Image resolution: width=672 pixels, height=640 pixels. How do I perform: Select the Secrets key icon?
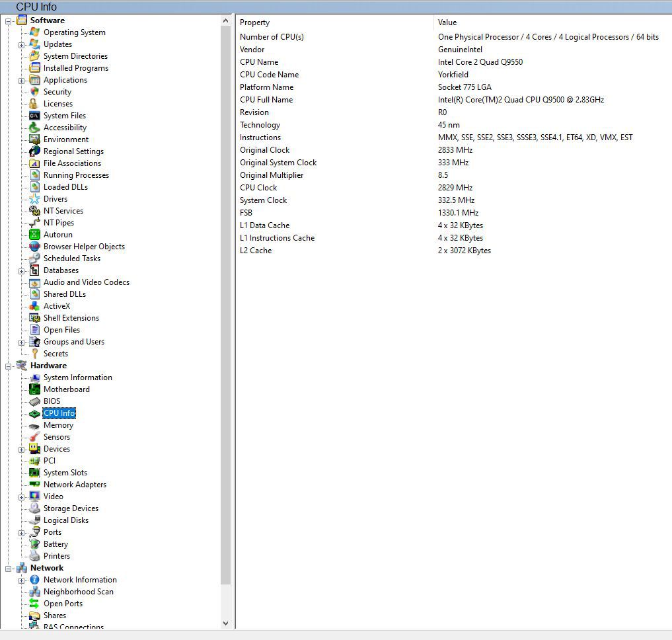pyautogui.click(x=35, y=354)
